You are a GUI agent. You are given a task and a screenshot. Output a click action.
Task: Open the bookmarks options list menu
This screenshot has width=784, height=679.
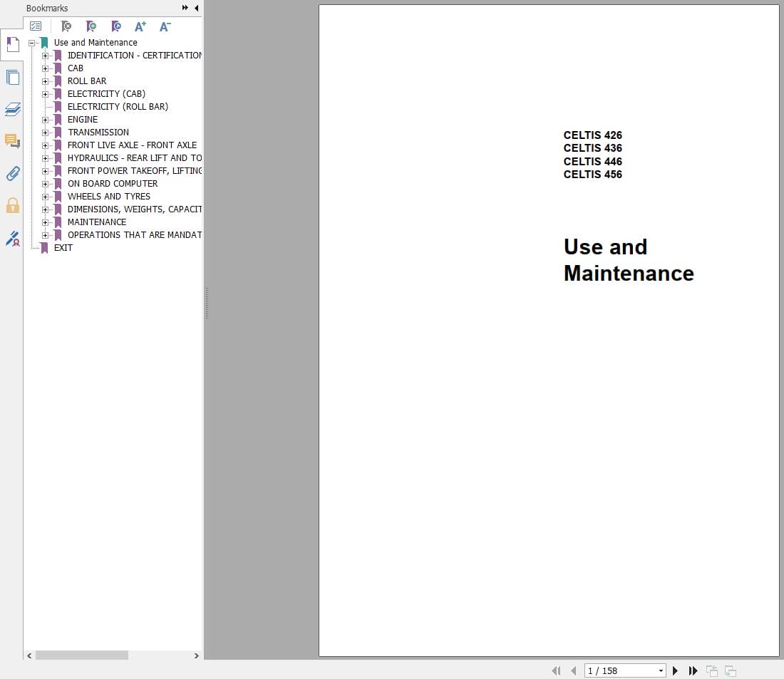tap(36, 26)
